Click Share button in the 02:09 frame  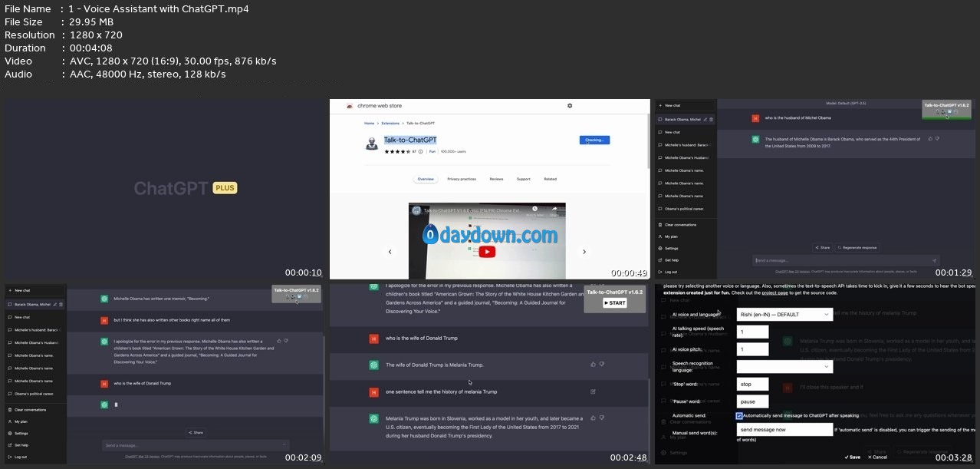pos(196,433)
